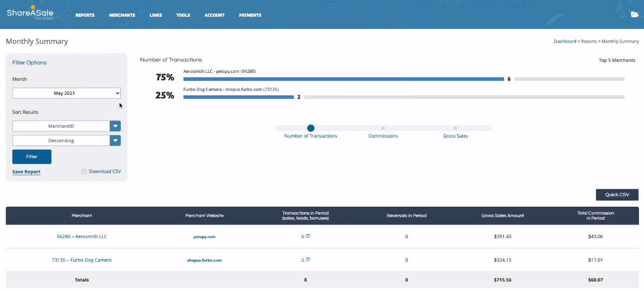Click the Furbo Dog Camera 25% transactions bar
644x293 pixels.
pos(239,97)
